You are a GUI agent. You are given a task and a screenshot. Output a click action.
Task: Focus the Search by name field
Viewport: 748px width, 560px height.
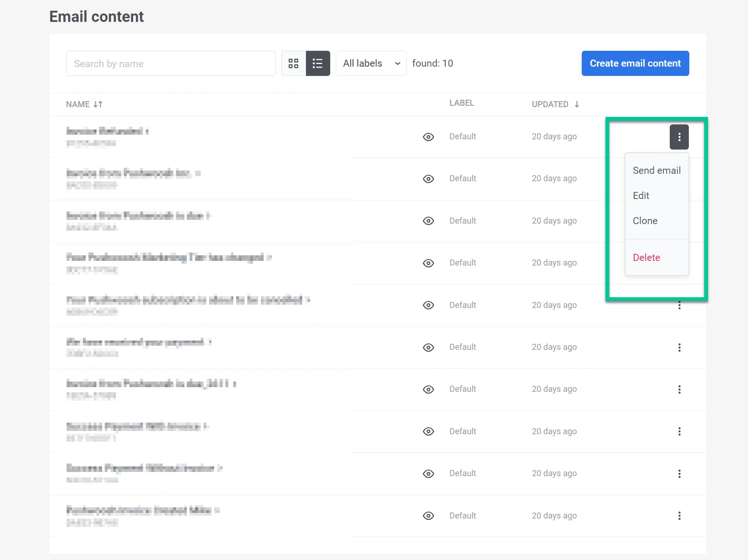tap(170, 63)
